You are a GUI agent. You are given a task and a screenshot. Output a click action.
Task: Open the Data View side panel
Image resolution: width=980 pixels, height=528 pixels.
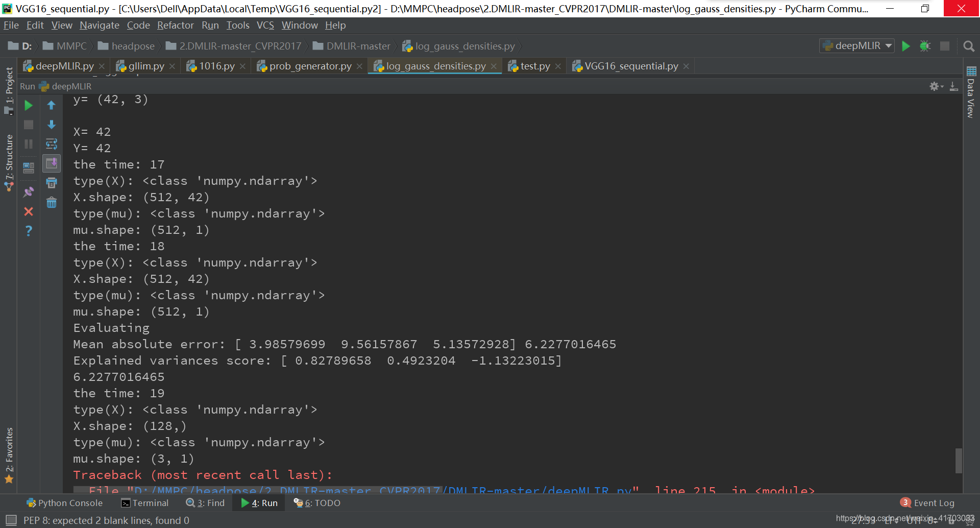pyautogui.click(x=971, y=92)
